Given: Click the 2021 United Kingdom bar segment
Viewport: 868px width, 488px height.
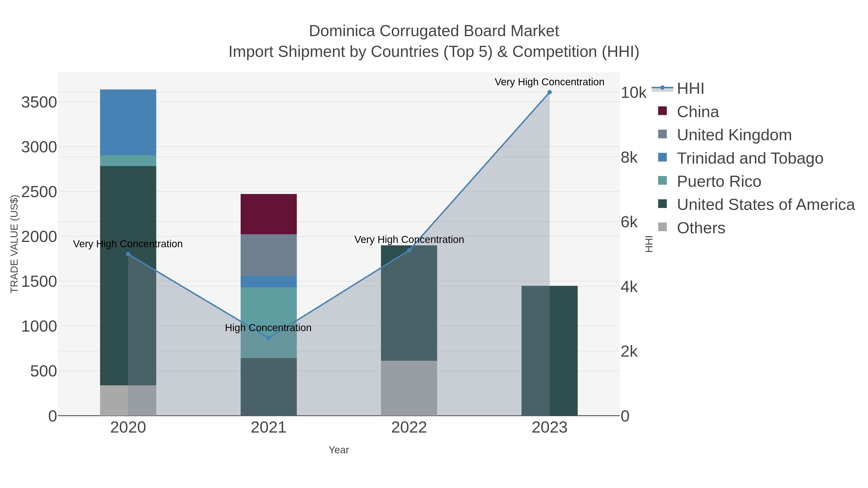Looking at the screenshot, I should (x=269, y=255).
